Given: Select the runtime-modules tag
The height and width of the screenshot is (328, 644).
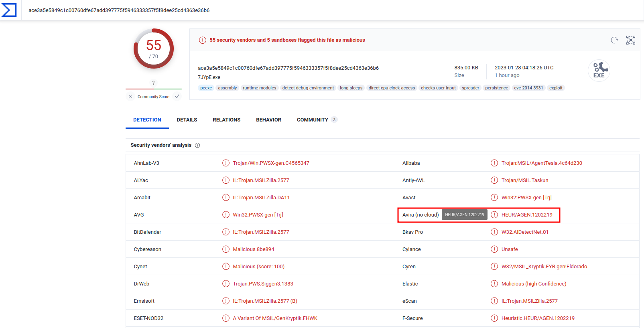Looking at the screenshot, I should point(260,88).
